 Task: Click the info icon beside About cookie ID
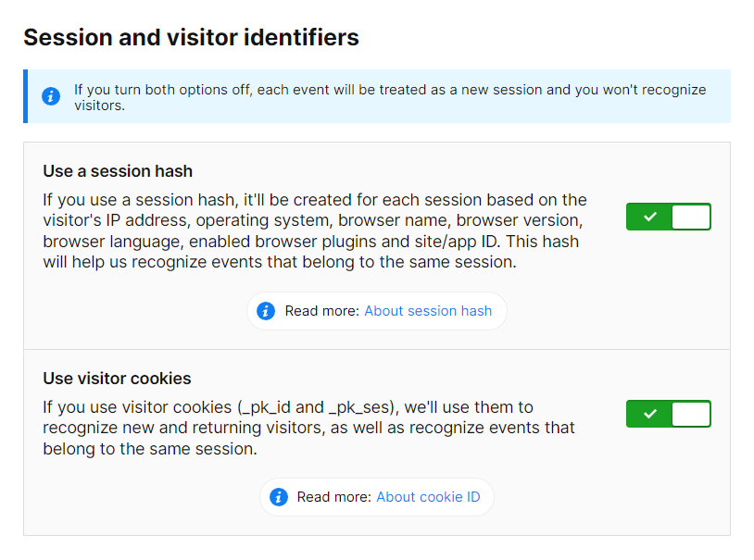point(278,497)
